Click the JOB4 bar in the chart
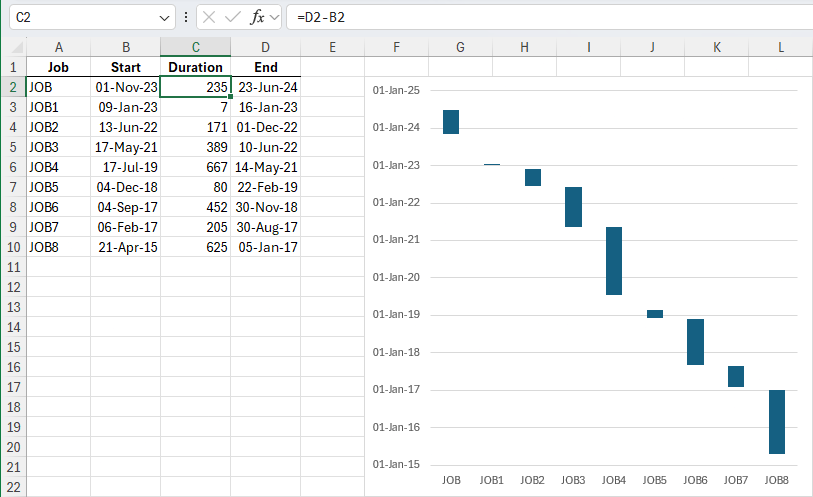 (x=614, y=261)
